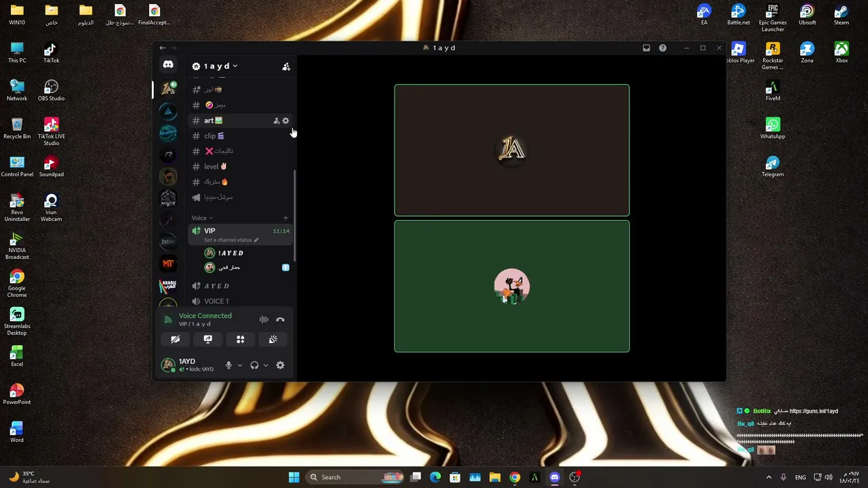Open noise suppression waveform icon
Viewport: 868px width, 488px height.
pos(264,320)
